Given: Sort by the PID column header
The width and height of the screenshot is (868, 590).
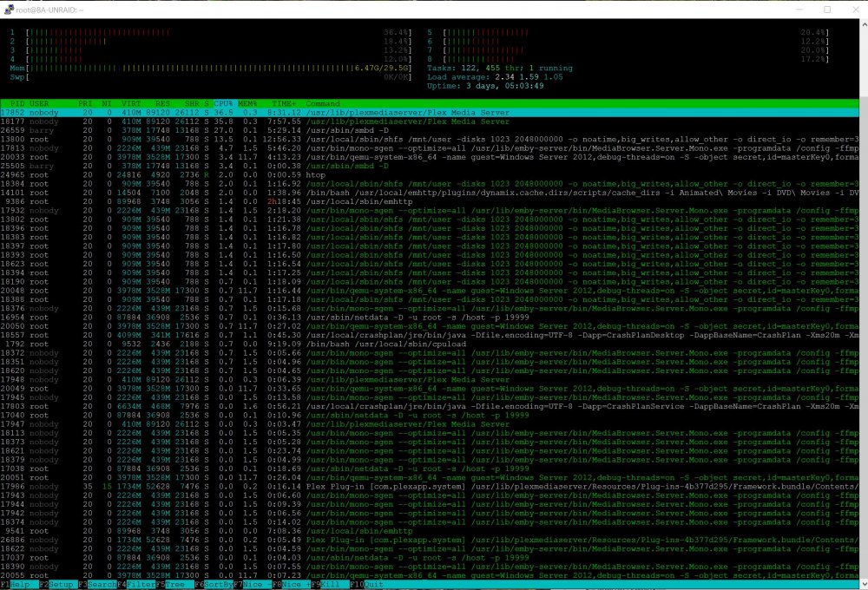Looking at the screenshot, I should click(17, 103).
